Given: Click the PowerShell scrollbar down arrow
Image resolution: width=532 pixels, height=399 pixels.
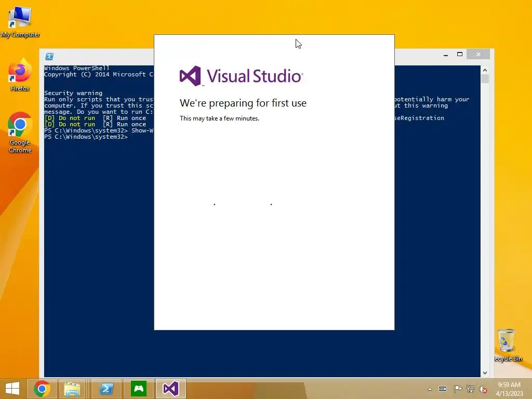Looking at the screenshot, I should 485,373.
